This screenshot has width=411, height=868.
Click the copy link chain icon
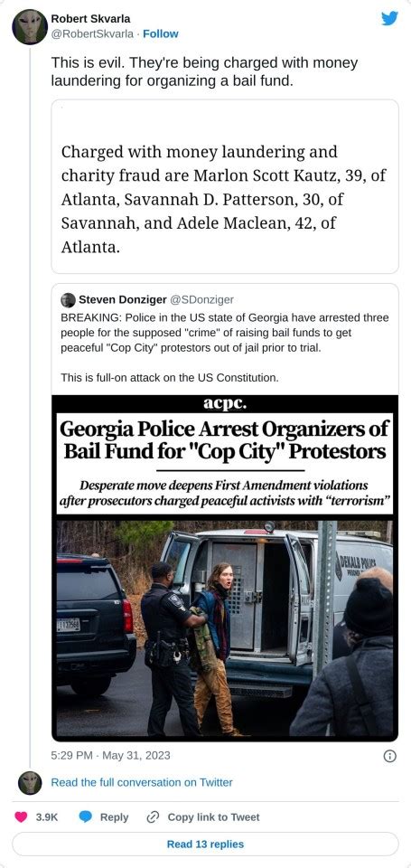pyautogui.click(x=154, y=816)
